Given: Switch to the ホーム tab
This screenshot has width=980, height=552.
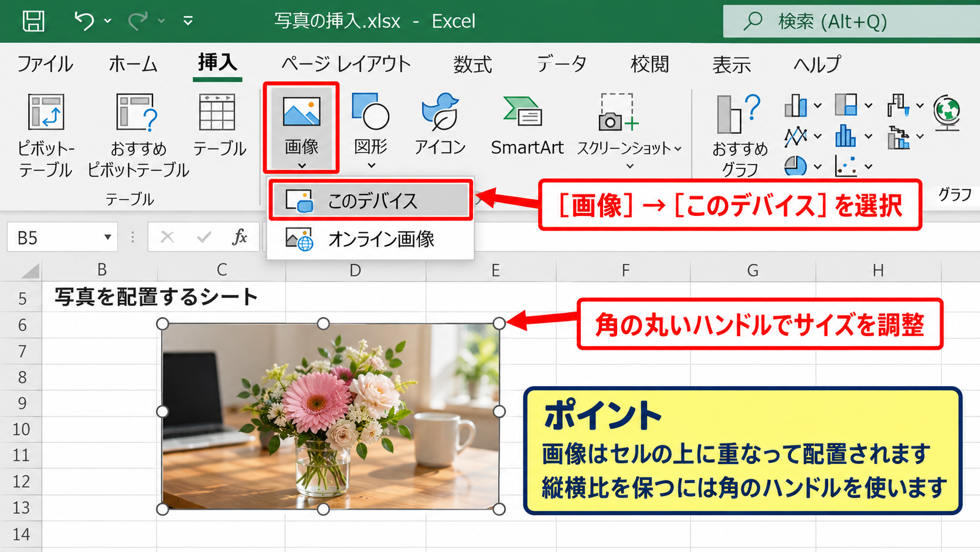Looking at the screenshot, I should click(133, 63).
